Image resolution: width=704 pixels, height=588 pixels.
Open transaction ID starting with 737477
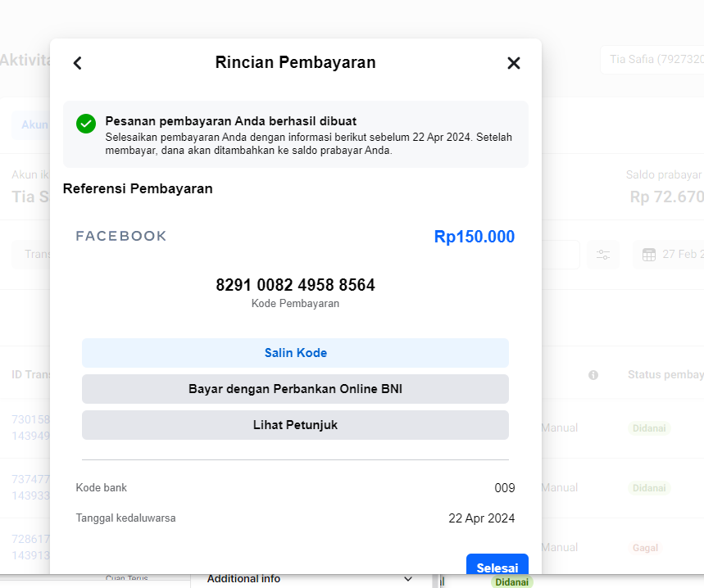[x=30, y=487]
